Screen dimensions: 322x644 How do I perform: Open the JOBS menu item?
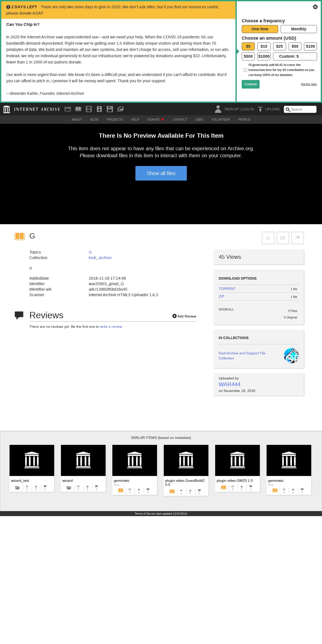click(199, 120)
